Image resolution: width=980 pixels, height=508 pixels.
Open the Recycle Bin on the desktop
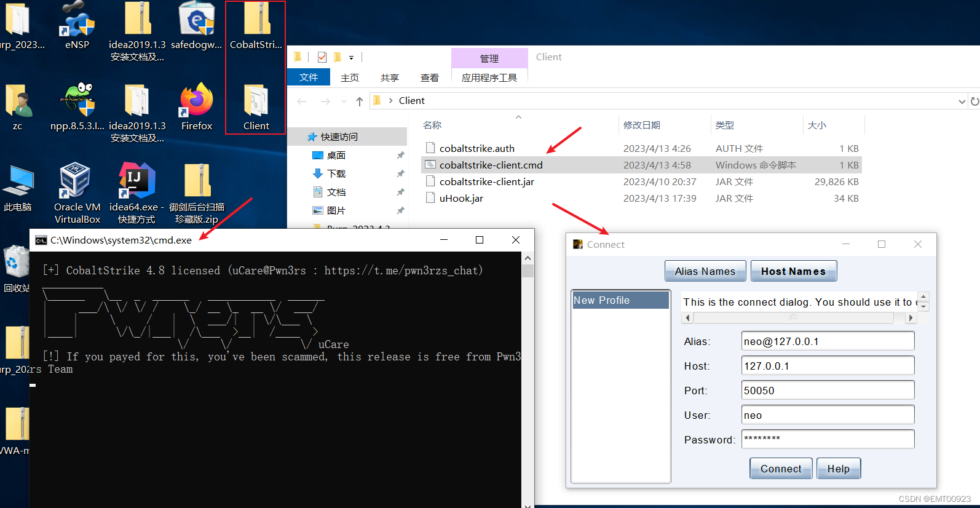point(16,269)
